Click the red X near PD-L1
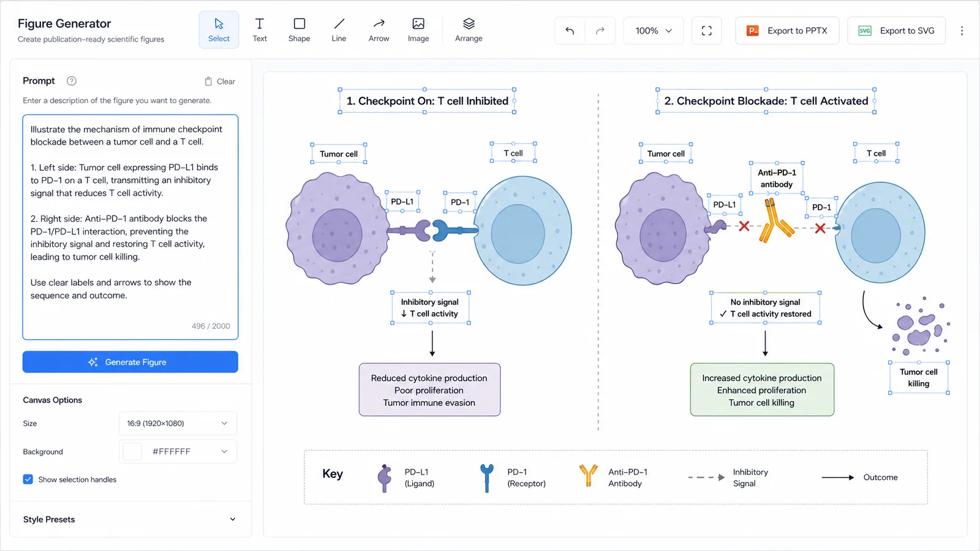The height and width of the screenshot is (551, 980). [x=744, y=227]
